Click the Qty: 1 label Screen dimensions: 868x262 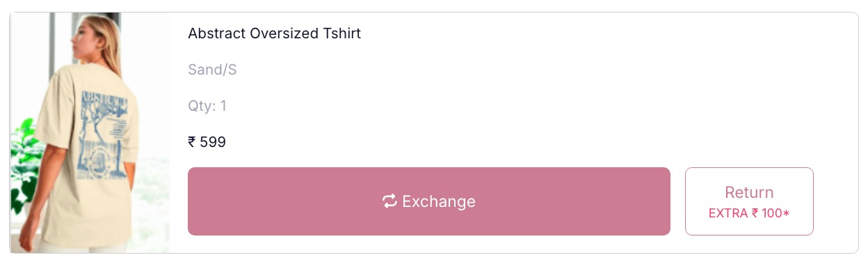(207, 106)
